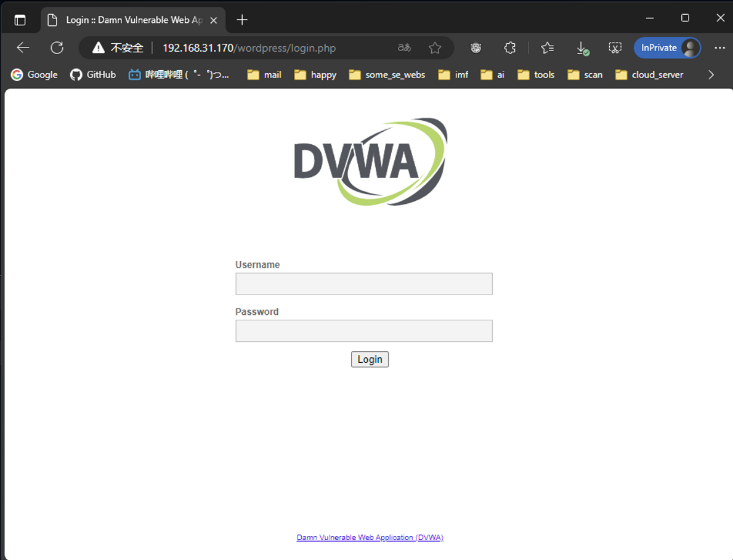733x560 pixels.
Task: Reload the DVWA login page
Action: click(x=57, y=48)
